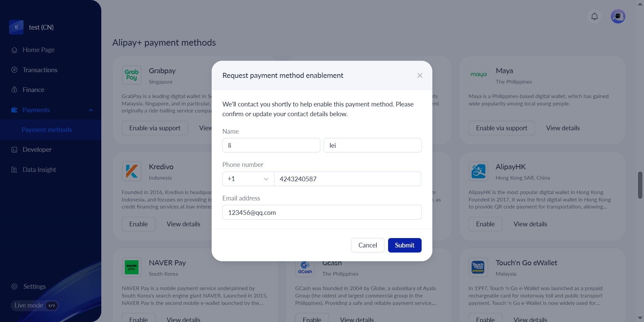
Task: Click the AlipayHK logo icon
Action: 478,171
